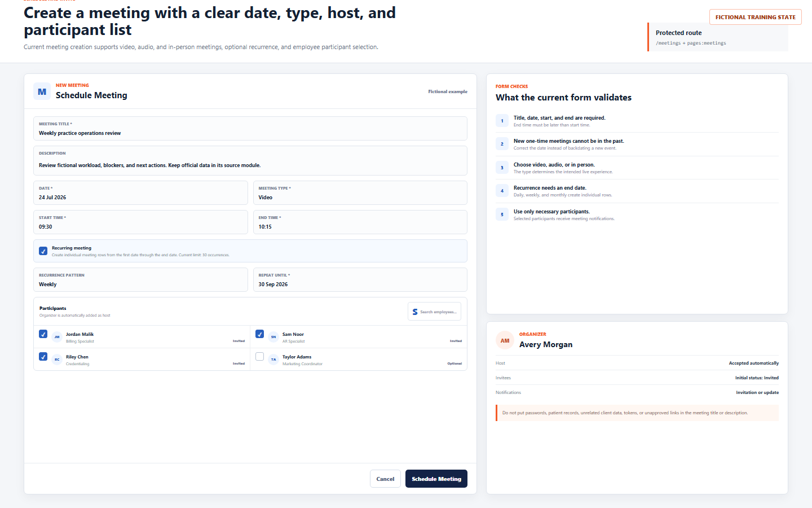Click the Cancel button
This screenshot has width=812, height=508.
pyautogui.click(x=385, y=479)
